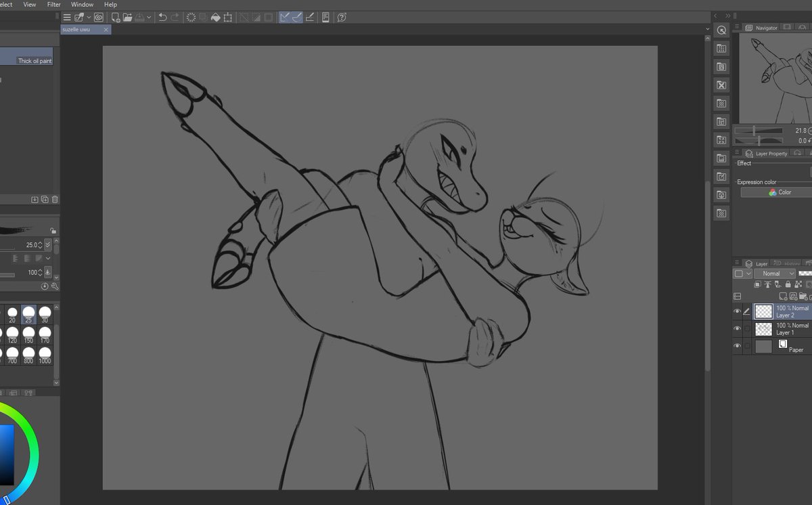Screen dimensions: 812x505
Task: Open the hamburger menu on the command bar
Action: click(x=67, y=17)
